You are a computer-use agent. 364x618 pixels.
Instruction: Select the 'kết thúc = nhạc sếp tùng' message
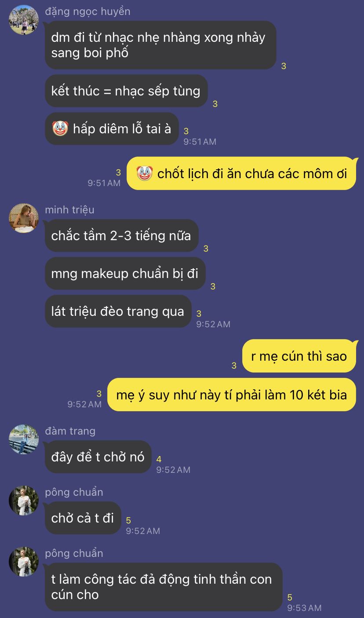[126, 91]
